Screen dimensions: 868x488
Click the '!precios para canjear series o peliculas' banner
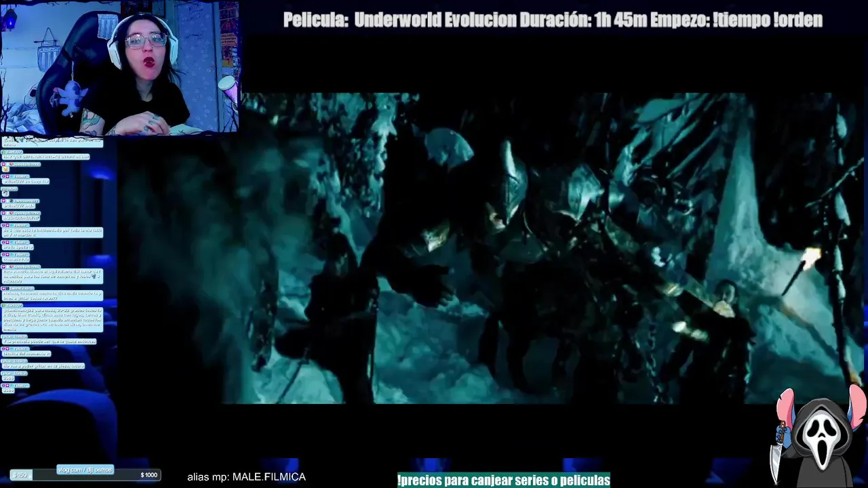coord(504,480)
